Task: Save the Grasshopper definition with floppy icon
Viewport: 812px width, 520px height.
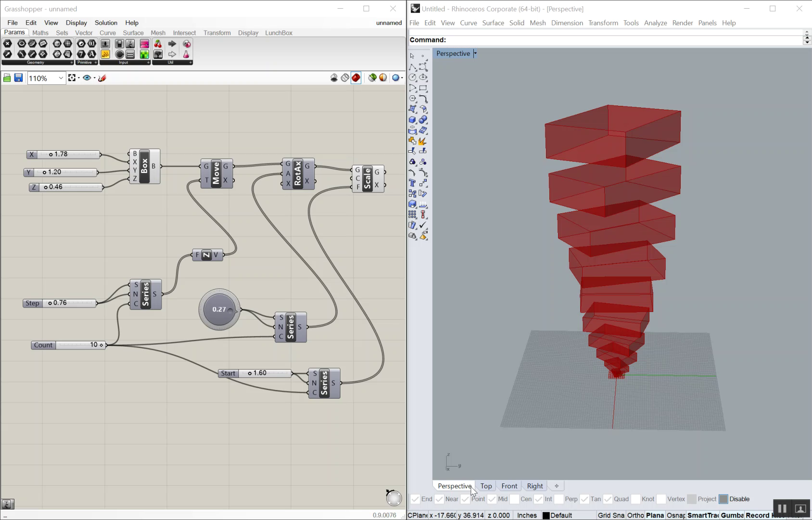Action: tap(18, 78)
